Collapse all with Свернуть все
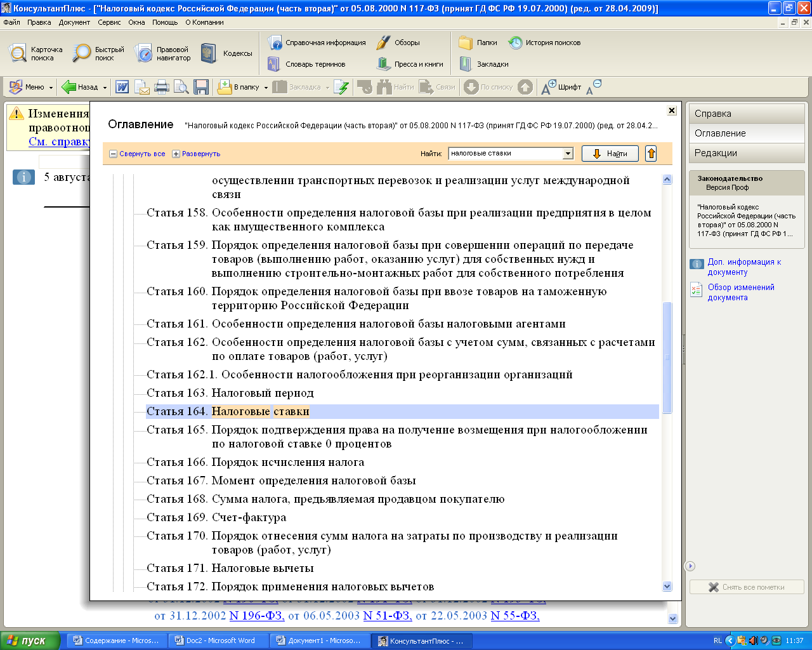The height and width of the screenshot is (650, 812). [137, 154]
